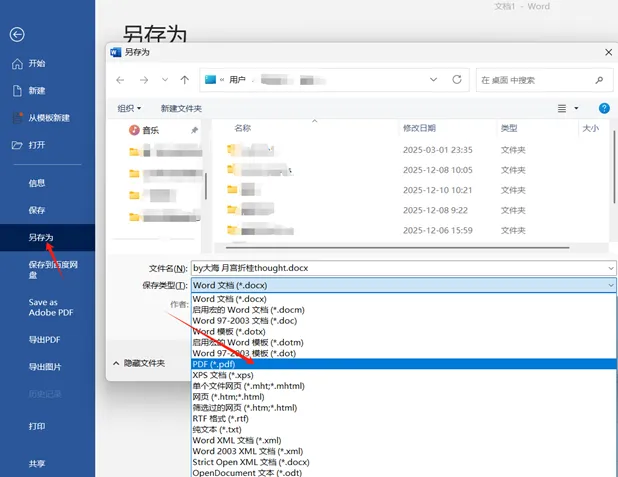This screenshot has width=618, height=477.
Task: Click 隐藏文件夹 expander
Action: [139, 363]
